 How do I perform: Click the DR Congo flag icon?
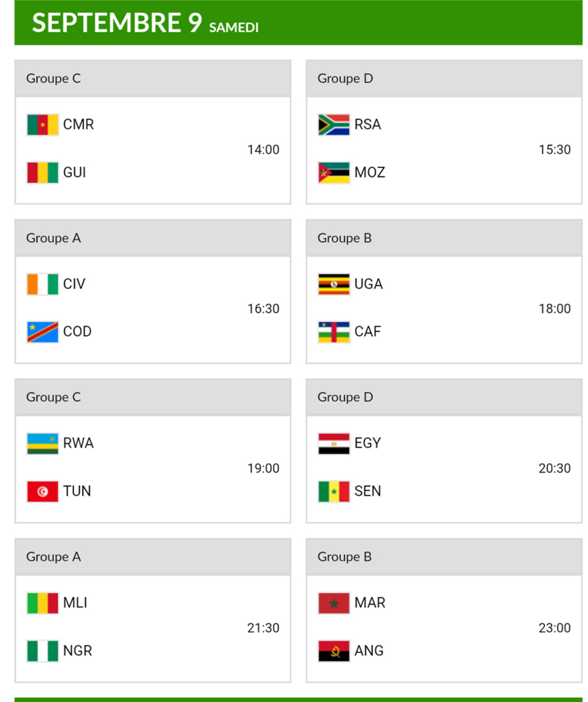tap(42, 332)
